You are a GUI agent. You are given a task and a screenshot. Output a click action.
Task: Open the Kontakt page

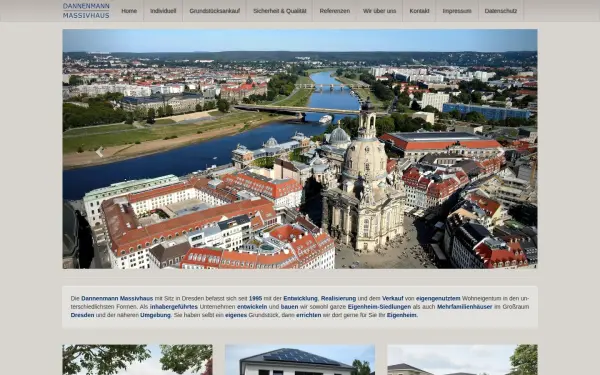[x=419, y=11]
